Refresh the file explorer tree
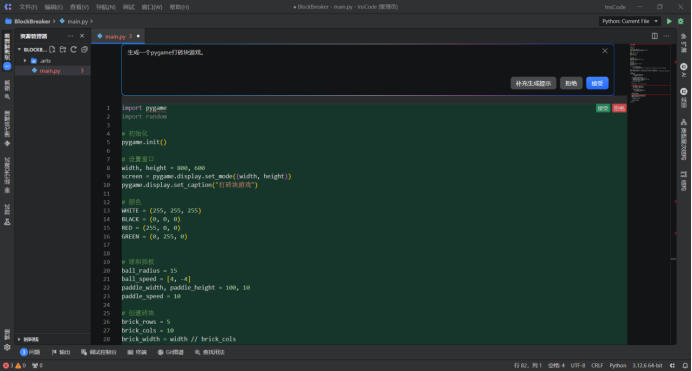This screenshot has height=371, width=692. 73,49
